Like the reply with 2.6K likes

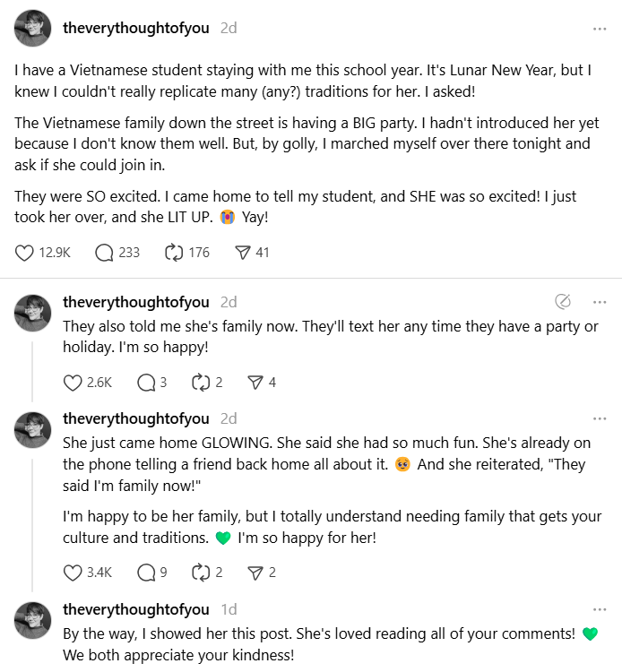73,383
